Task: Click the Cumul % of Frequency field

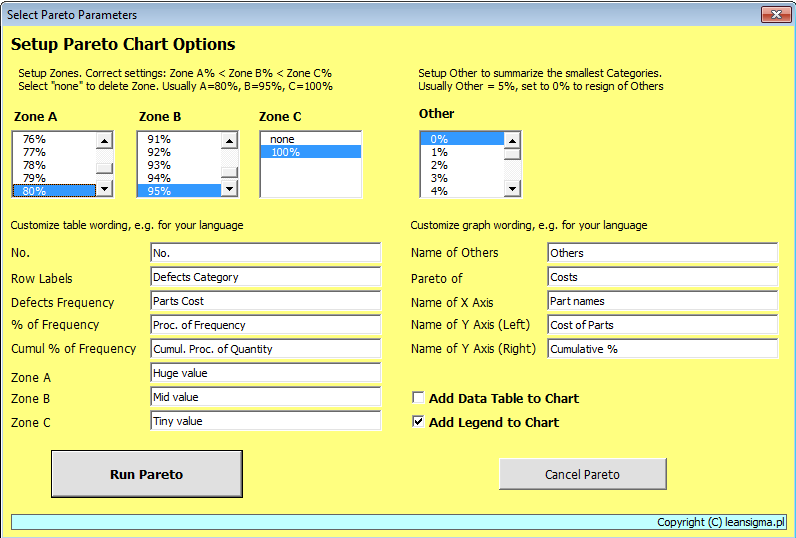Action: point(265,349)
